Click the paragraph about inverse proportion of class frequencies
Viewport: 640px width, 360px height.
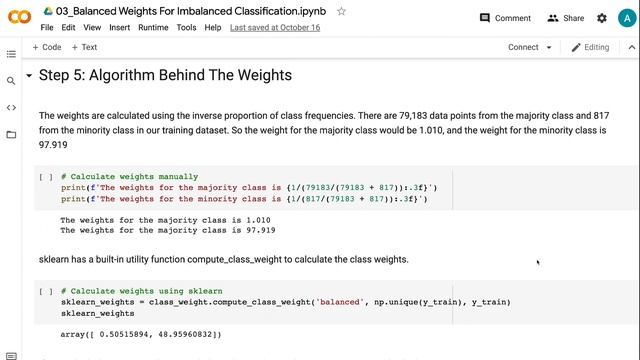(x=324, y=130)
